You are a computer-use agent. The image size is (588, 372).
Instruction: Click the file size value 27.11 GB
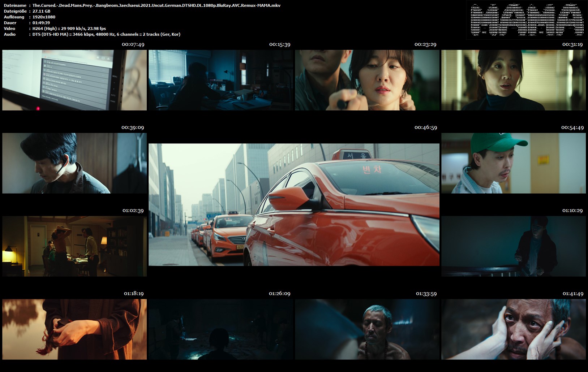tap(42, 11)
